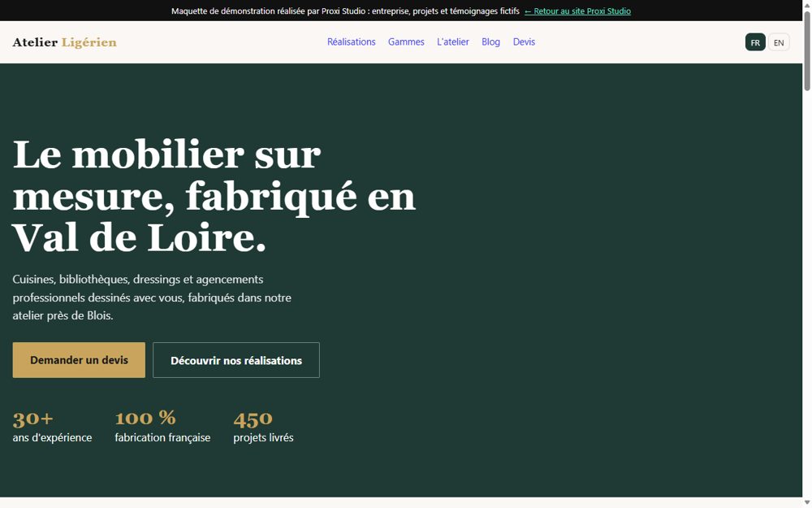Click Découvrir nos réalisations button
812x508 pixels.
click(x=236, y=360)
